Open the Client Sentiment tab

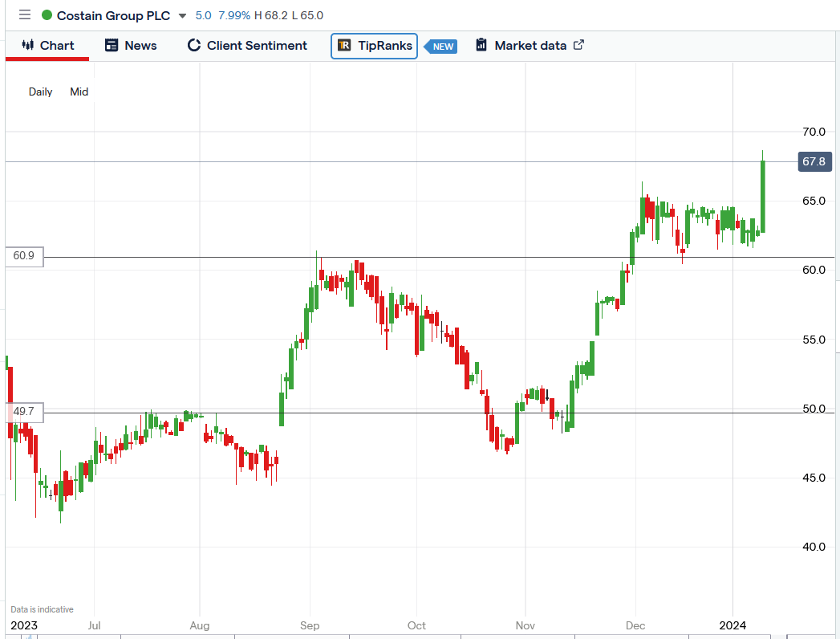(x=247, y=46)
